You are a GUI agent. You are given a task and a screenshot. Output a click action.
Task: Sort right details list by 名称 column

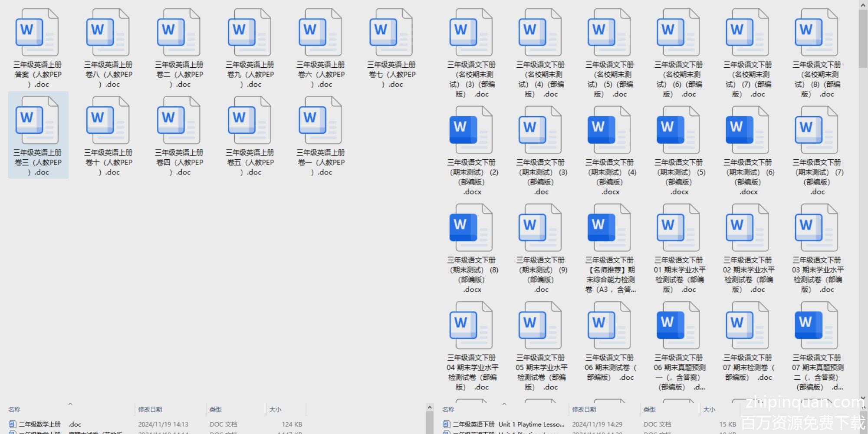tap(448, 409)
